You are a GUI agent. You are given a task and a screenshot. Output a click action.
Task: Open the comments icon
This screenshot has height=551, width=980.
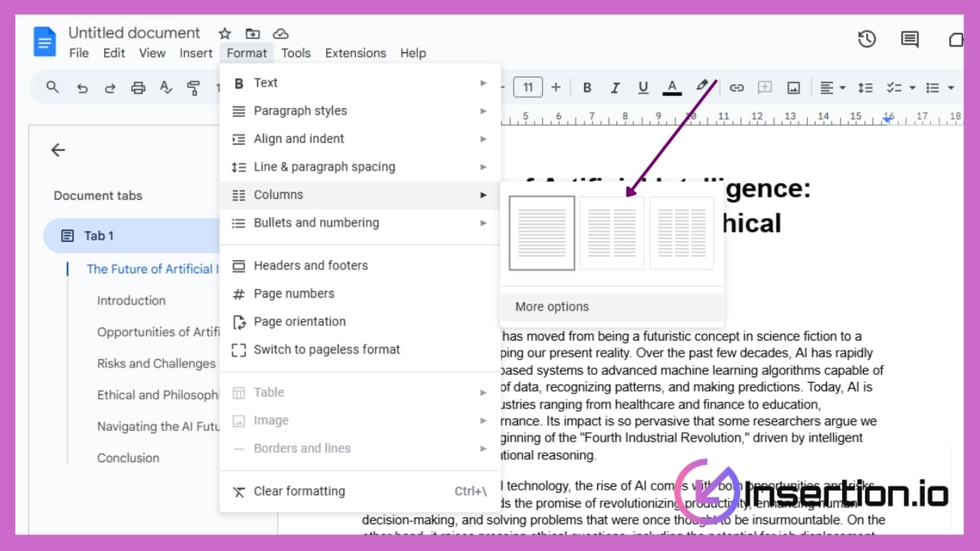[x=910, y=39]
